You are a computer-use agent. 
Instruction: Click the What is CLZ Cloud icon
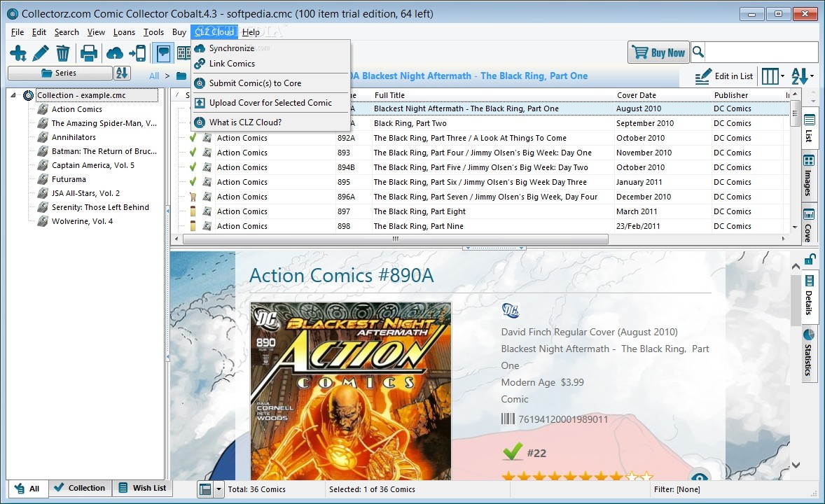pyautogui.click(x=200, y=122)
